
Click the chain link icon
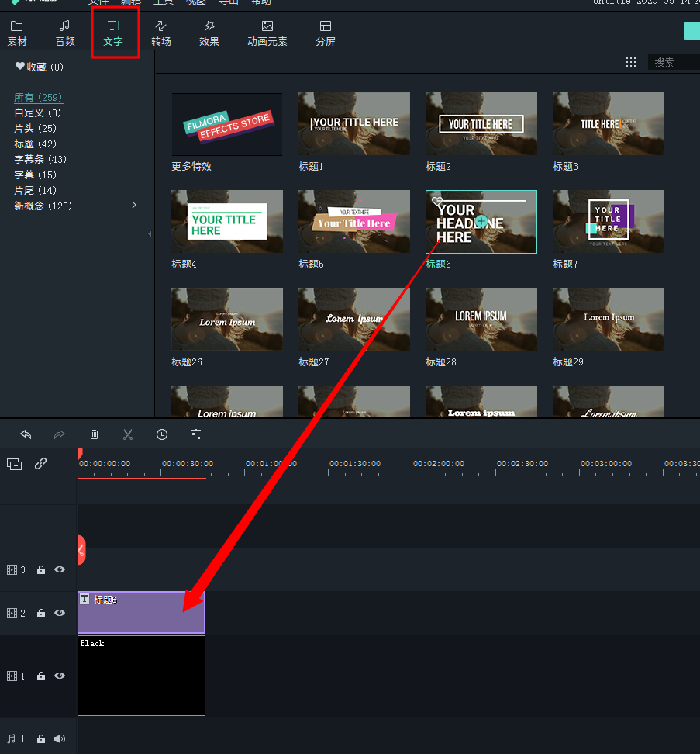point(41,464)
